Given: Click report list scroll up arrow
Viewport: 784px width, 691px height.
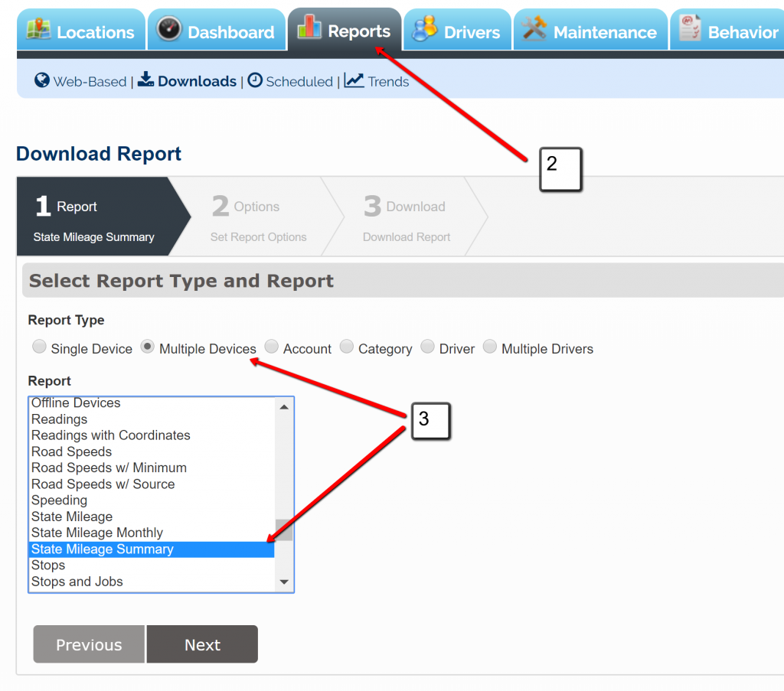Looking at the screenshot, I should (x=284, y=406).
